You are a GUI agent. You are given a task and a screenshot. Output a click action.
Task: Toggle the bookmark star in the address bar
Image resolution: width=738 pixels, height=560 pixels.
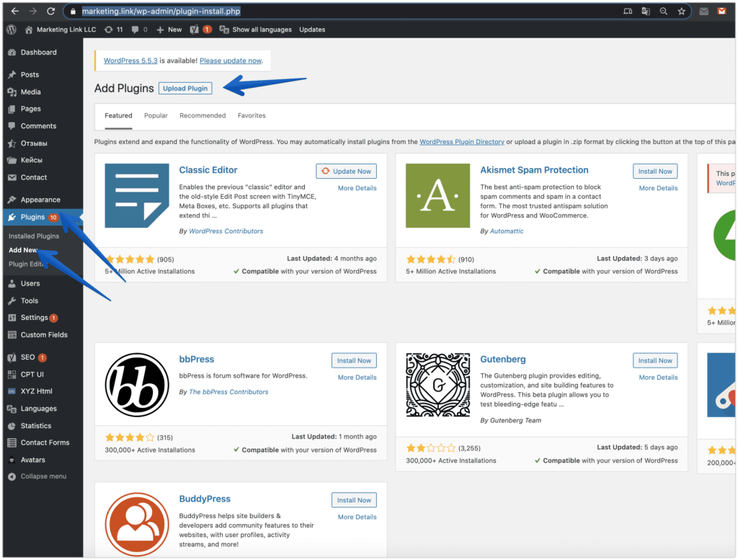tap(681, 11)
